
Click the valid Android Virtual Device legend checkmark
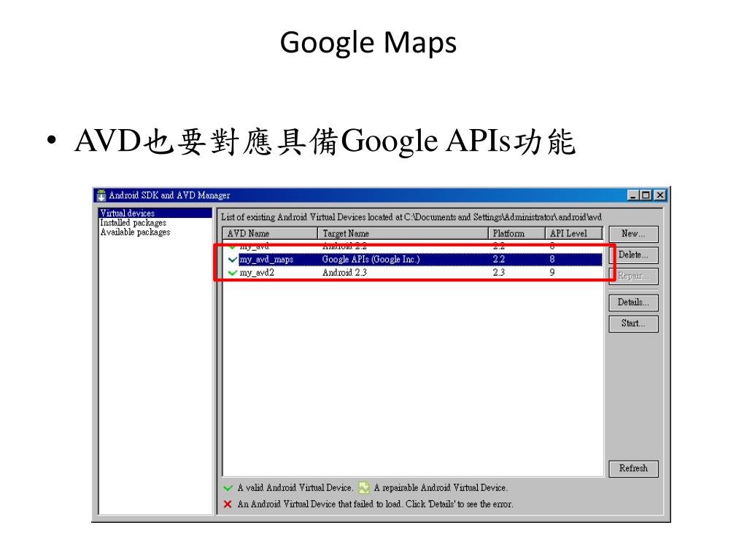pyautogui.click(x=228, y=488)
